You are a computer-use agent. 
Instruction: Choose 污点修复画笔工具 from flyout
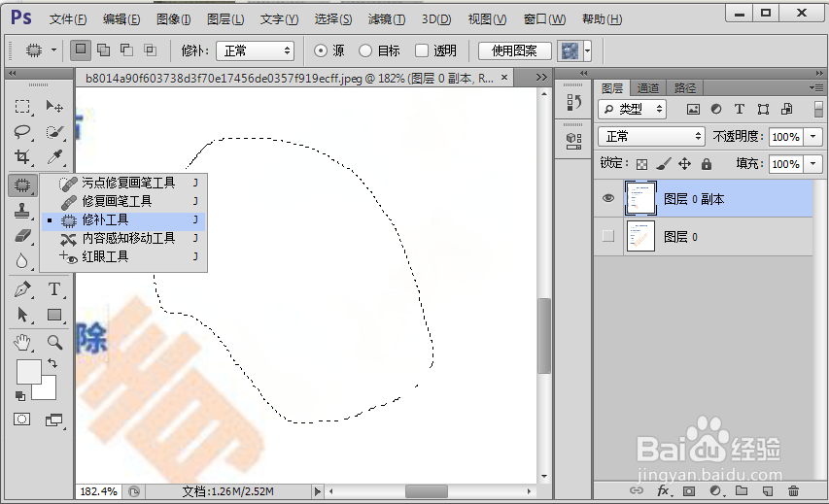pyautogui.click(x=123, y=183)
